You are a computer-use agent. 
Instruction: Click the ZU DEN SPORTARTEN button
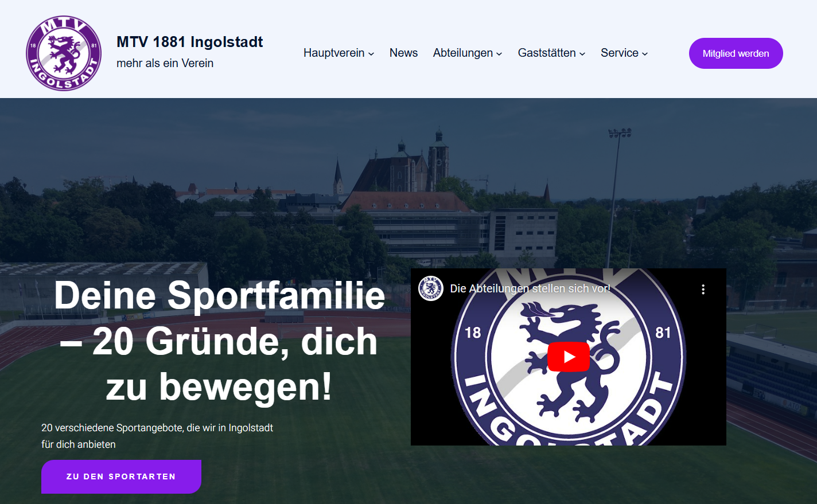pos(121,476)
